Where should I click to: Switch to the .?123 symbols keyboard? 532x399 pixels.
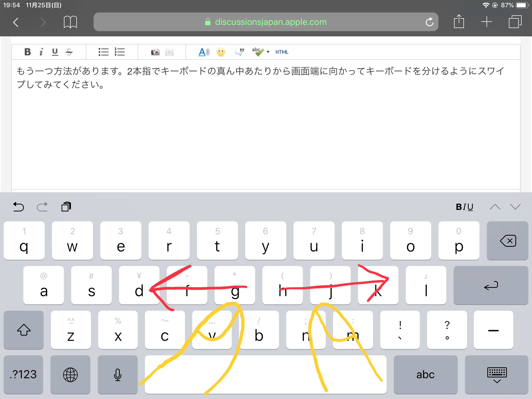pyautogui.click(x=23, y=375)
